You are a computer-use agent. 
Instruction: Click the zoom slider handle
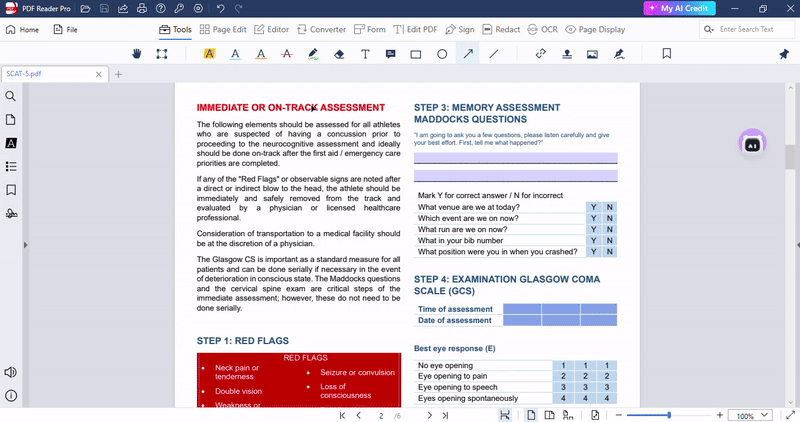[x=668, y=415]
